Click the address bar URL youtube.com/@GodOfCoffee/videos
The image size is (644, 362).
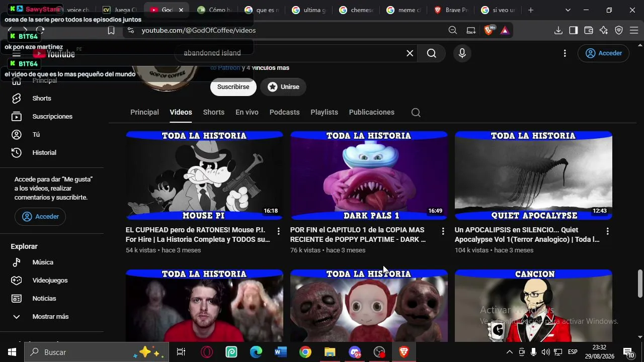[199, 30]
